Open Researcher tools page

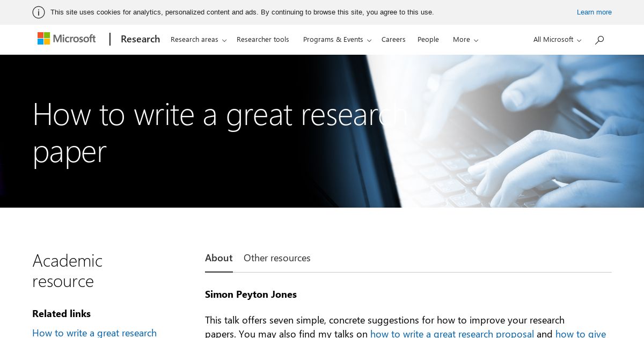click(x=263, y=40)
